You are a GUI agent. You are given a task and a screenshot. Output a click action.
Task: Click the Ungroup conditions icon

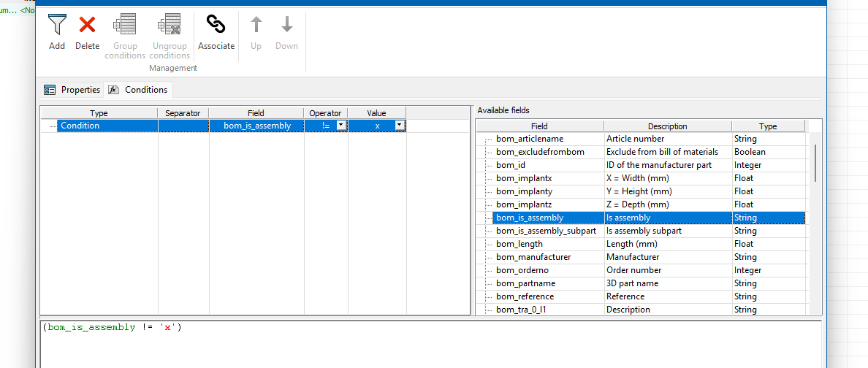click(170, 26)
